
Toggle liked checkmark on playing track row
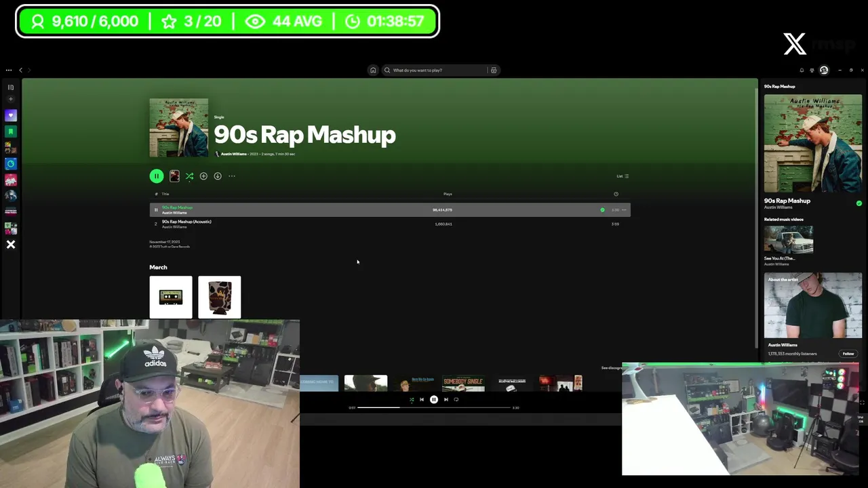click(602, 210)
